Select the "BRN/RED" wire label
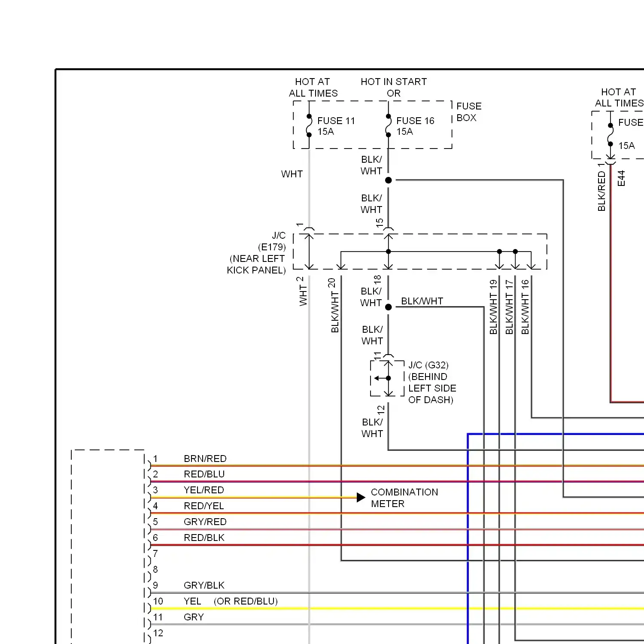 click(x=205, y=459)
